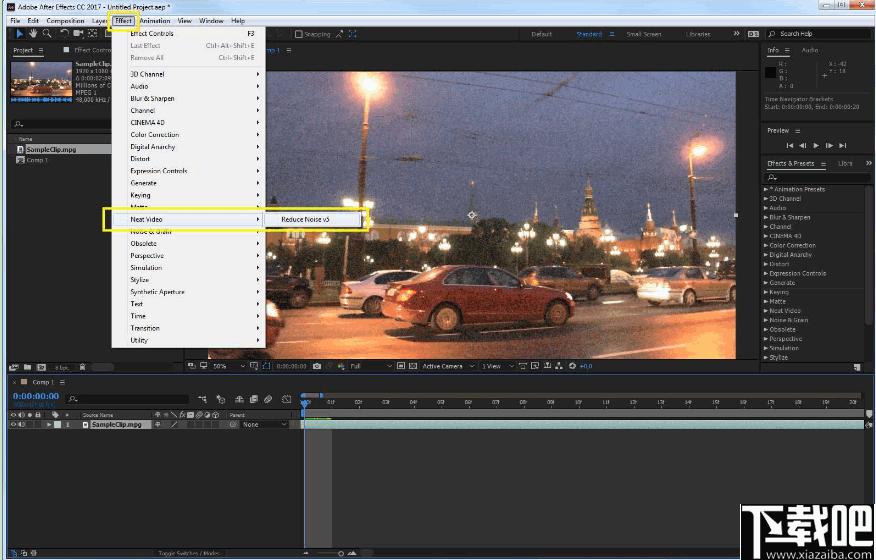Click the Always Preview This View icon
This screenshot has height=560, width=876.
pos(192,366)
